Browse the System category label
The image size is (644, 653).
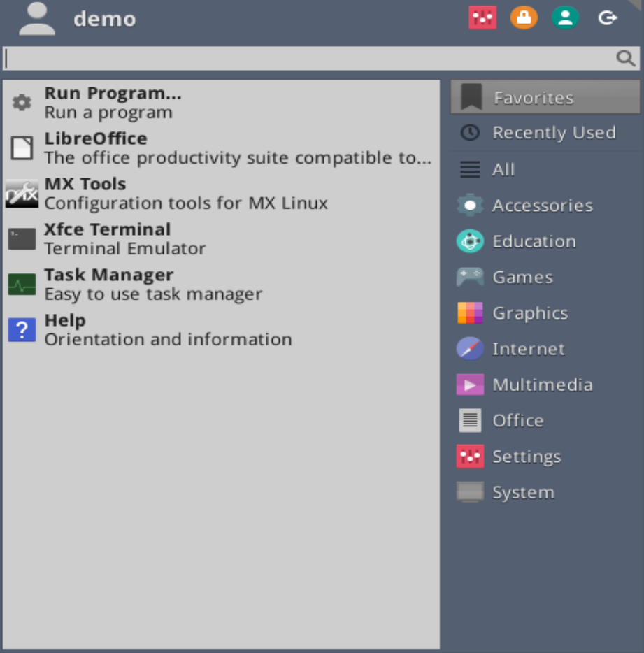(524, 493)
